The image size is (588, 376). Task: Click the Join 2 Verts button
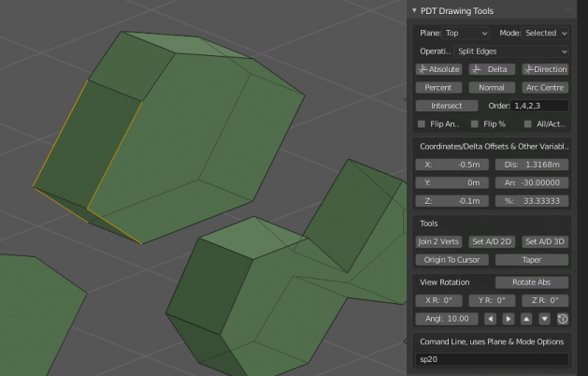(x=438, y=241)
